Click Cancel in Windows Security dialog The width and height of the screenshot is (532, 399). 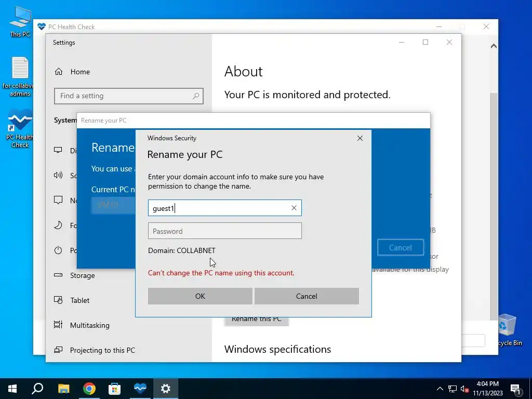(x=307, y=296)
